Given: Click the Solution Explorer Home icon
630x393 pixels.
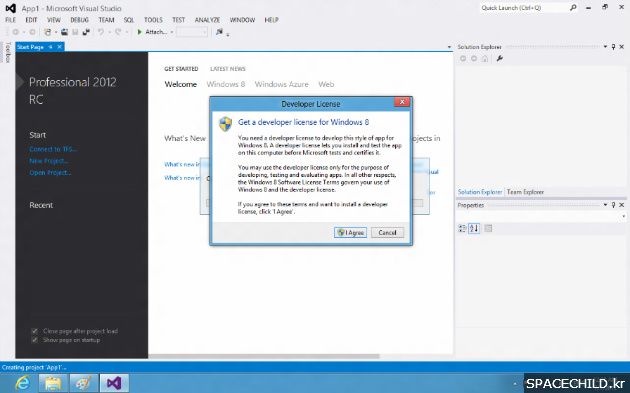Looking at the screenshot, I should pyautogui.click(x=485, y=59).
